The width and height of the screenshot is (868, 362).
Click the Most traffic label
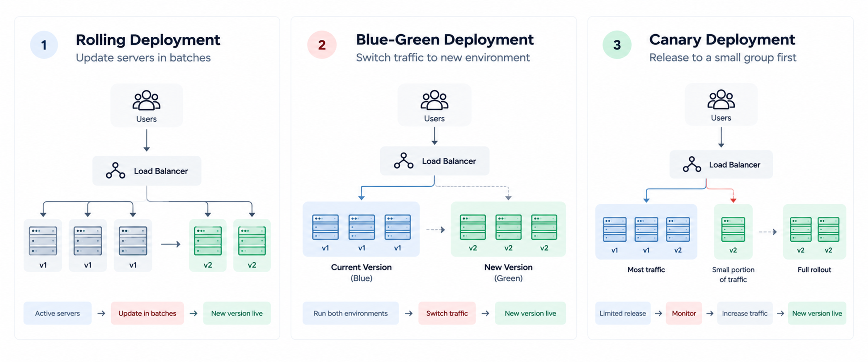646,269
